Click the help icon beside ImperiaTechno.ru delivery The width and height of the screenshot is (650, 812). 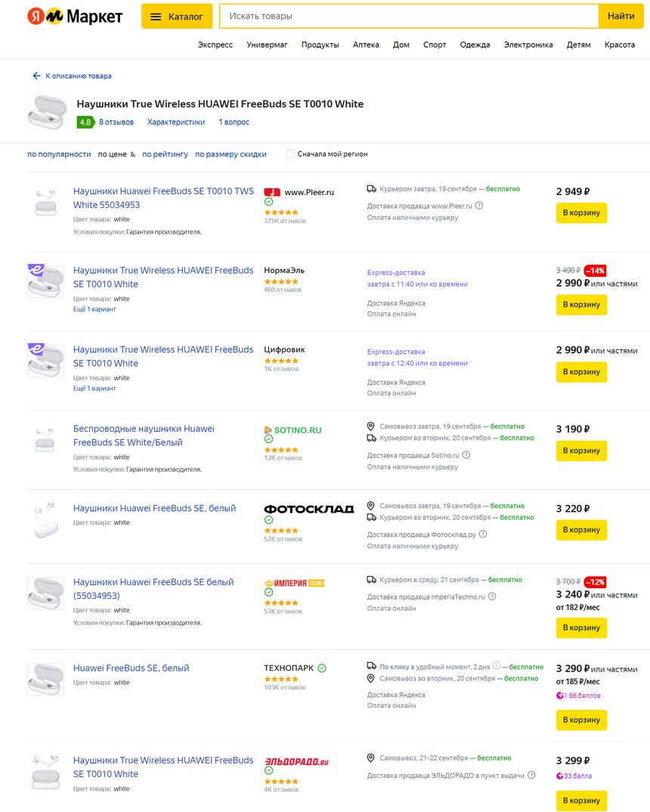click(x=492, y=597)
